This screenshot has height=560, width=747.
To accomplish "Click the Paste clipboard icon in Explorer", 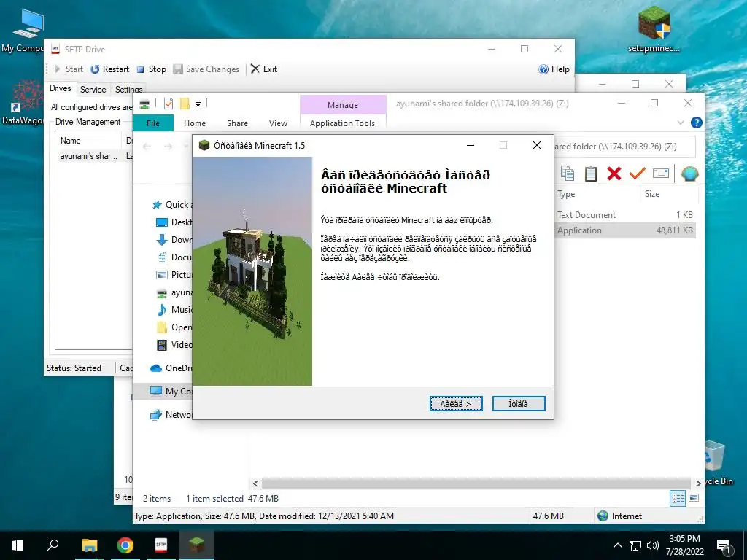I will [591, 174].
